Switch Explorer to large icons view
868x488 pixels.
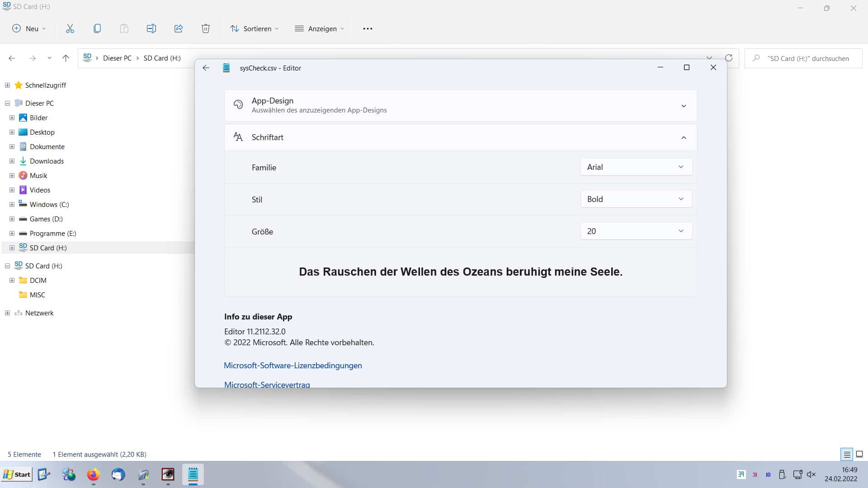[859, 454]
